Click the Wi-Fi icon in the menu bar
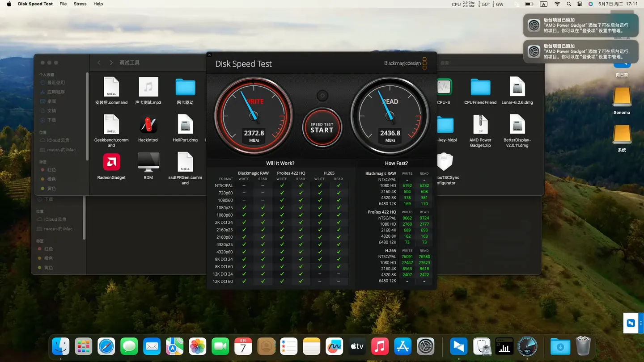 tap(557, 4)
